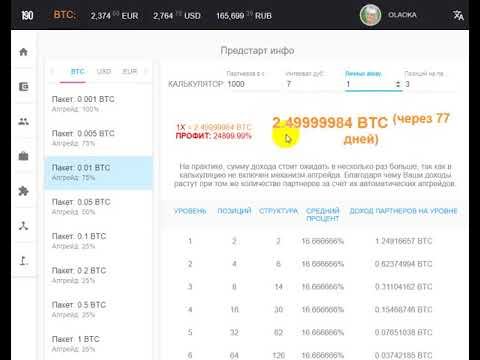Viewport: 480px width, 360px height.
Task: Select package 0.005 BTC
Action: 99,138
